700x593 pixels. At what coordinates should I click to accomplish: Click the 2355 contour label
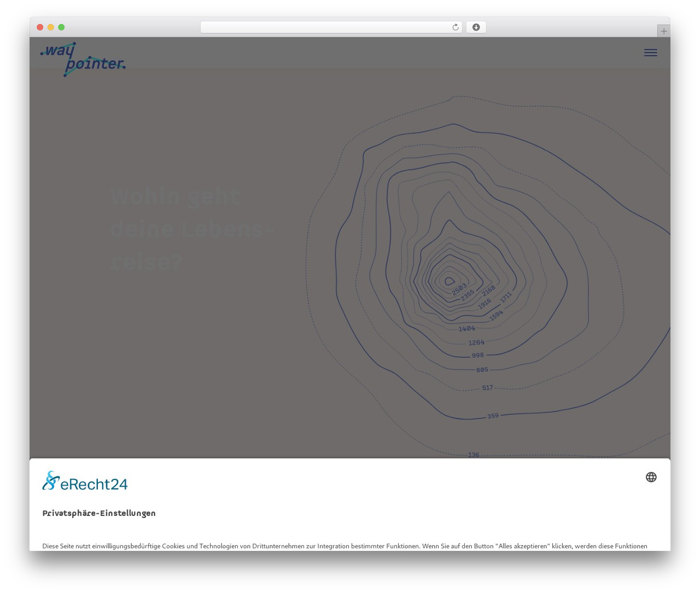[467, 295]
